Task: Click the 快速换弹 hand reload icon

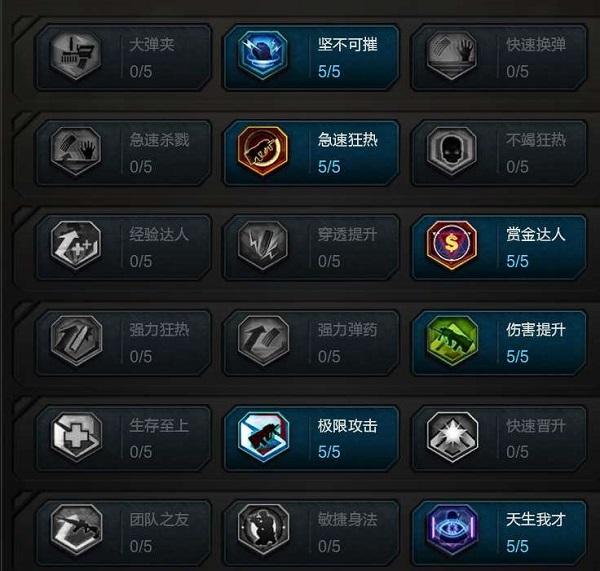Action: coord(452,55)
